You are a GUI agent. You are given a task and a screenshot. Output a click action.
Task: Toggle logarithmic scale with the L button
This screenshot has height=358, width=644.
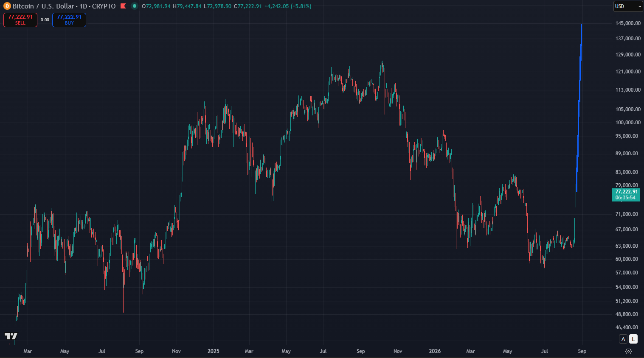click(x=633, y=339)
